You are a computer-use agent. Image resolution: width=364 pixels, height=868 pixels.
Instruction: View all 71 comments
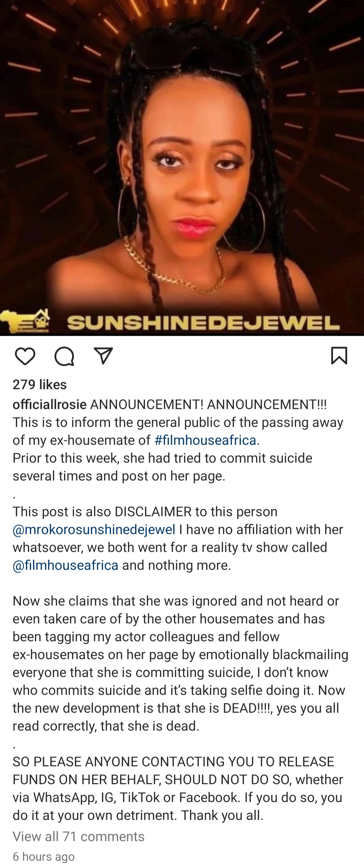[79, 837]
